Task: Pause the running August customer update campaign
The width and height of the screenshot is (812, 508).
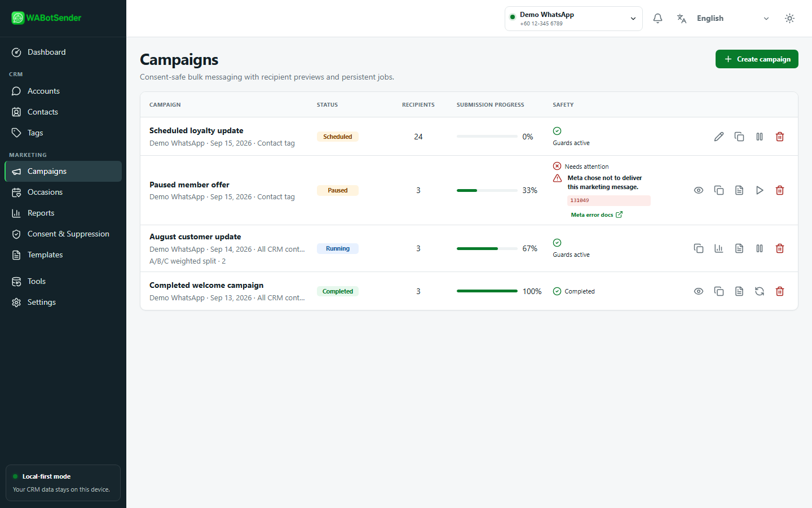Action: (x=760, y=248)
